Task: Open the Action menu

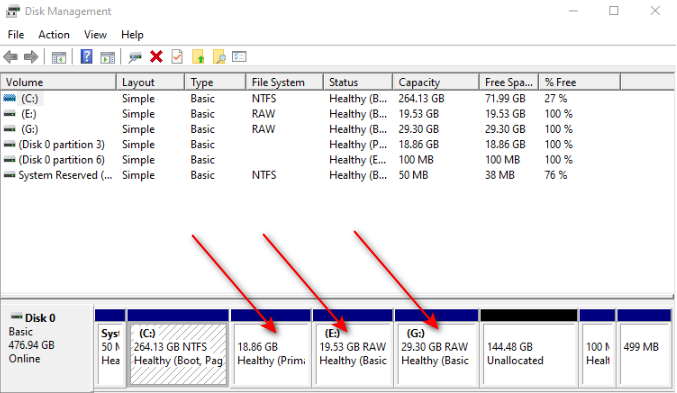Action: pos(54,35)
